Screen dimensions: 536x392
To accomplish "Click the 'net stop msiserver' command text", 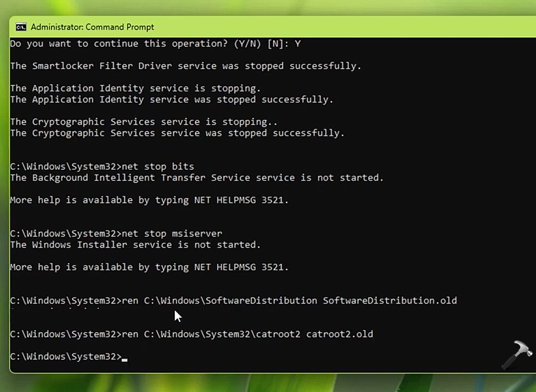I will 172,234.
